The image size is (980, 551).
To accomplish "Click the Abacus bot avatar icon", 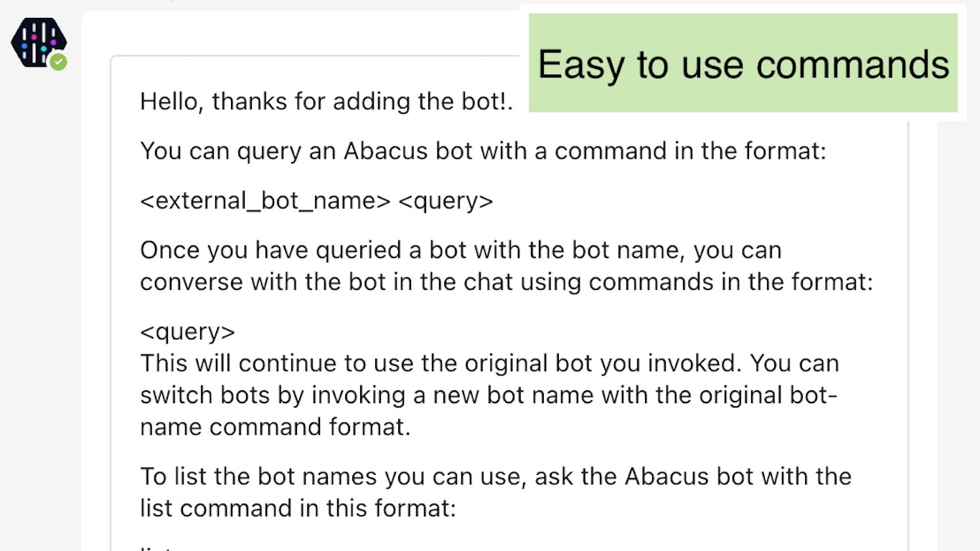I will point(38,42).
